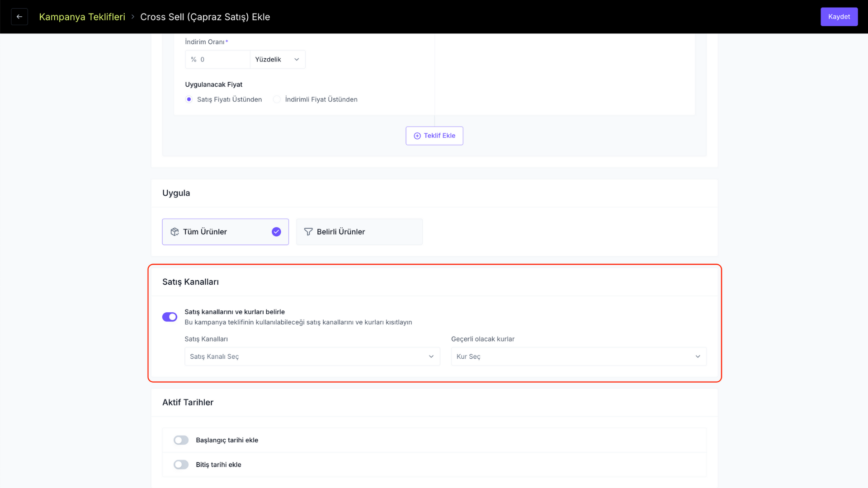Enable the Bitiş tarihi ekle toggle
This screenshot has width=868, height=488.
[x=181, y=465]
